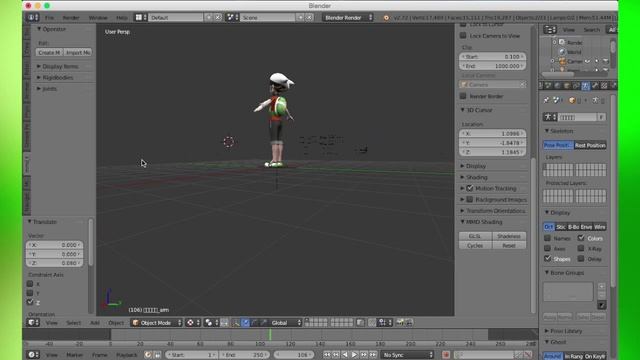Open the No Sync playback dropdown
640x360 pixels.
[407, 355]
